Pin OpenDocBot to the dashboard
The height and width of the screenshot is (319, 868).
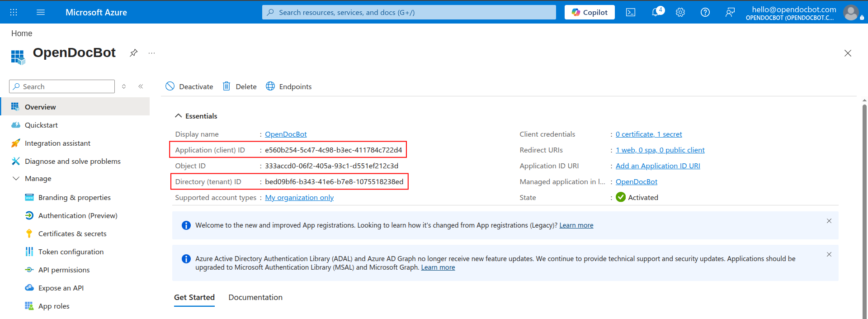[x=133, y=53]
